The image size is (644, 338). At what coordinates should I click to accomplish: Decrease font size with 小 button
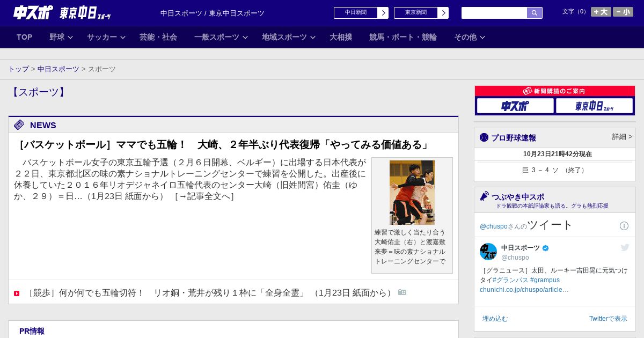click(623, 12)
